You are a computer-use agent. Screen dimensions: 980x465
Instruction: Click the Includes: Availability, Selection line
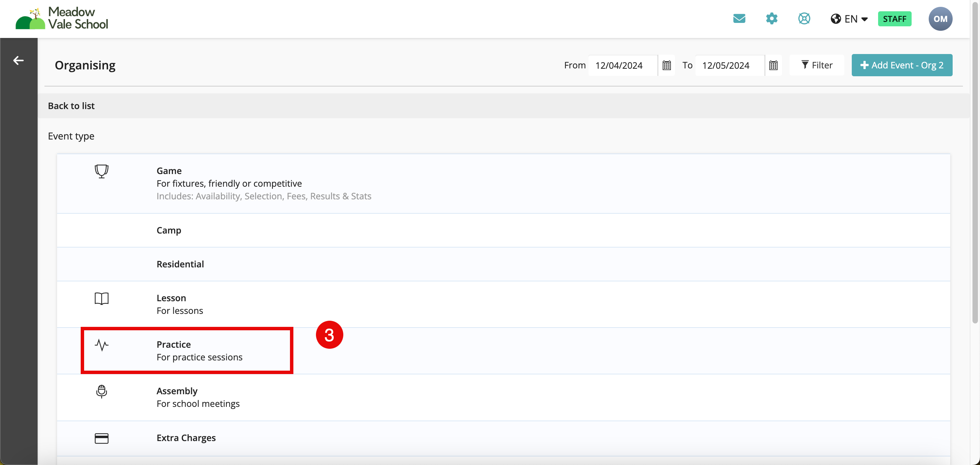(x=264, y=196)
